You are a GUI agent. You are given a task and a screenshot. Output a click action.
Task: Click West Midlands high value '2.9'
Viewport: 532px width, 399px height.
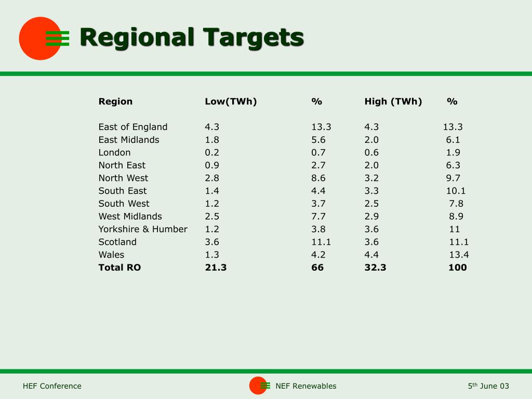coord(371,217)
